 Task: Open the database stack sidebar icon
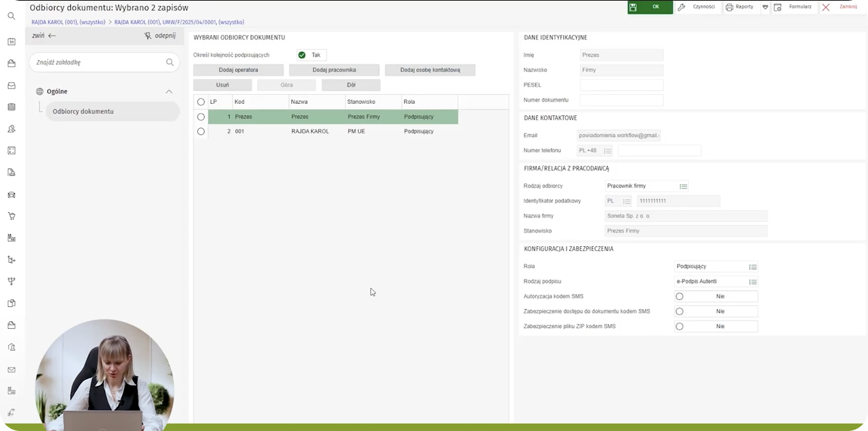click(11, 107)
